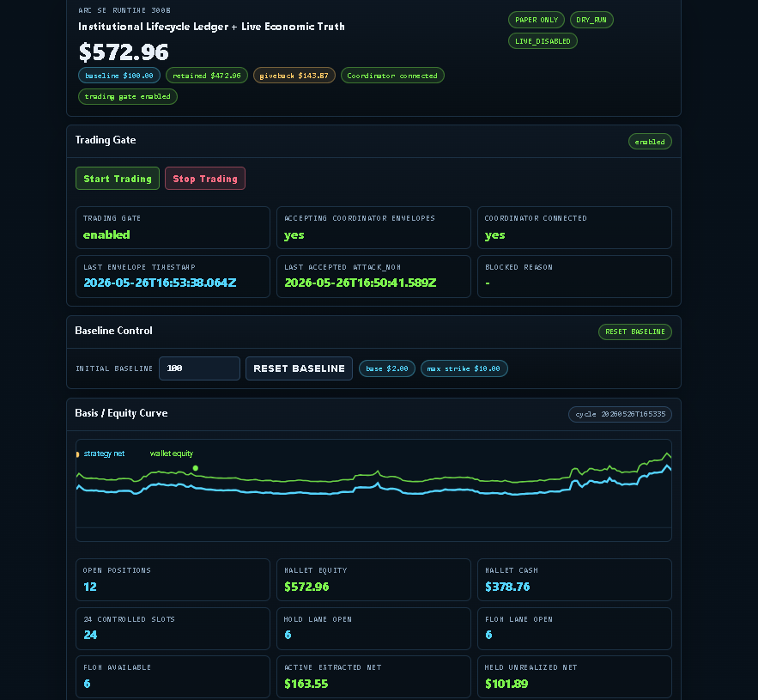Select the Wallet Equity $572.96 card

(373, 580)
